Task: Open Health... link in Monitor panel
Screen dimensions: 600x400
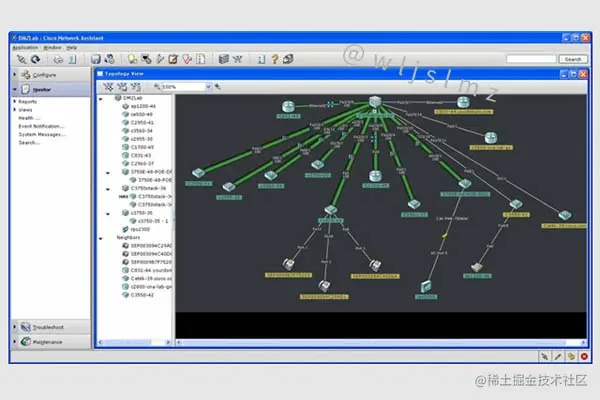Action: click(x=29, y=118)
